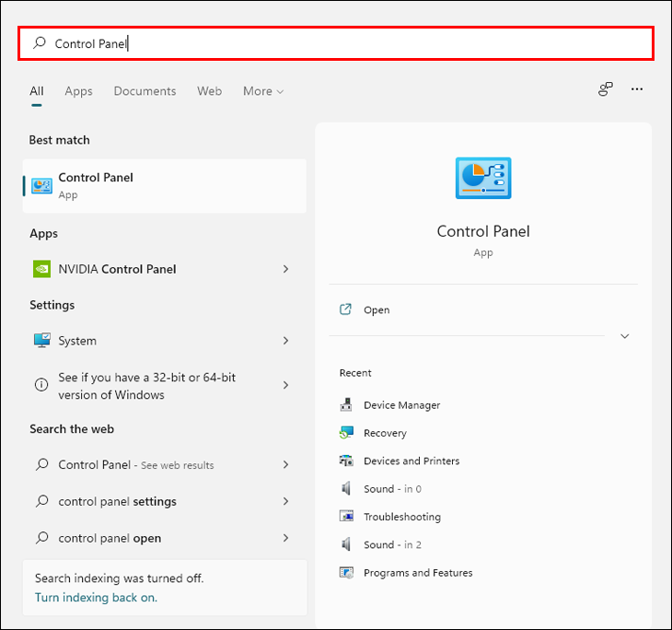This screenshot has width=672, height=630.
Task: Click the System monitor icon under Settings
Action: coord(42,341)
